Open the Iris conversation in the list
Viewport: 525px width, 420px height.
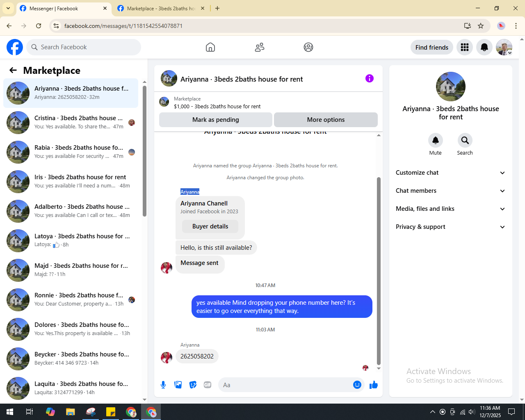(71, 182)
